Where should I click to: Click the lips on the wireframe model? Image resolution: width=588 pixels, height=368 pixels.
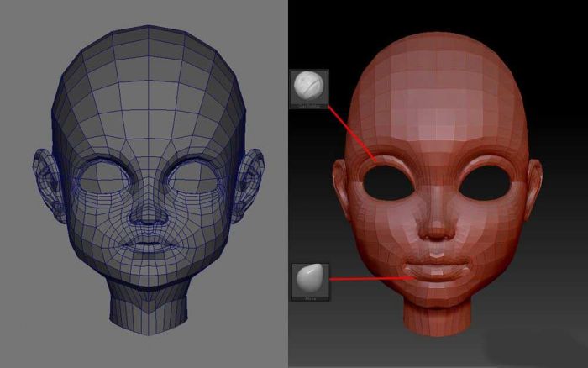150,243
